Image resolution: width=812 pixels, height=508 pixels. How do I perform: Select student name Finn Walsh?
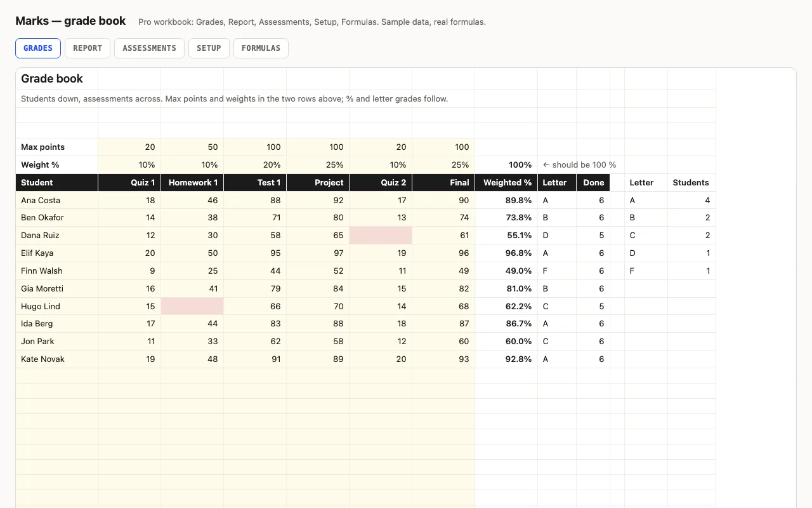pos(57,271)
